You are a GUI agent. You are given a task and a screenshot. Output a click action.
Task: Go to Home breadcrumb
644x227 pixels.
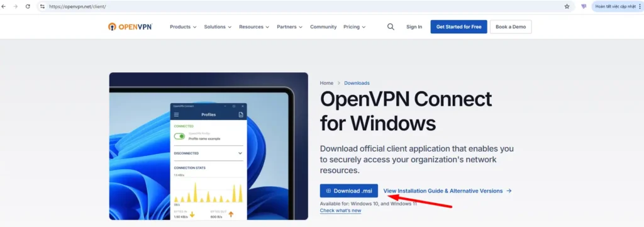326,83
